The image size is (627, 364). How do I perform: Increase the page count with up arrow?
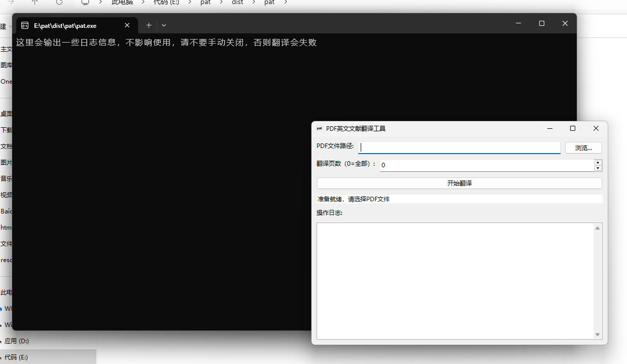pos(598,162)
